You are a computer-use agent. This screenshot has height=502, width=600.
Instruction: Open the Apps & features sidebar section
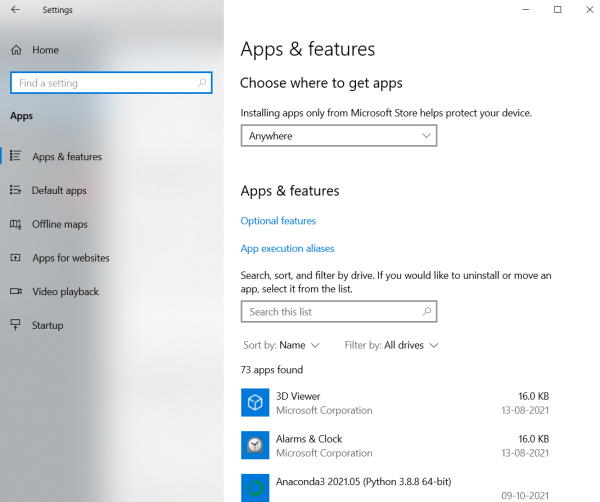tap(67, 156)
